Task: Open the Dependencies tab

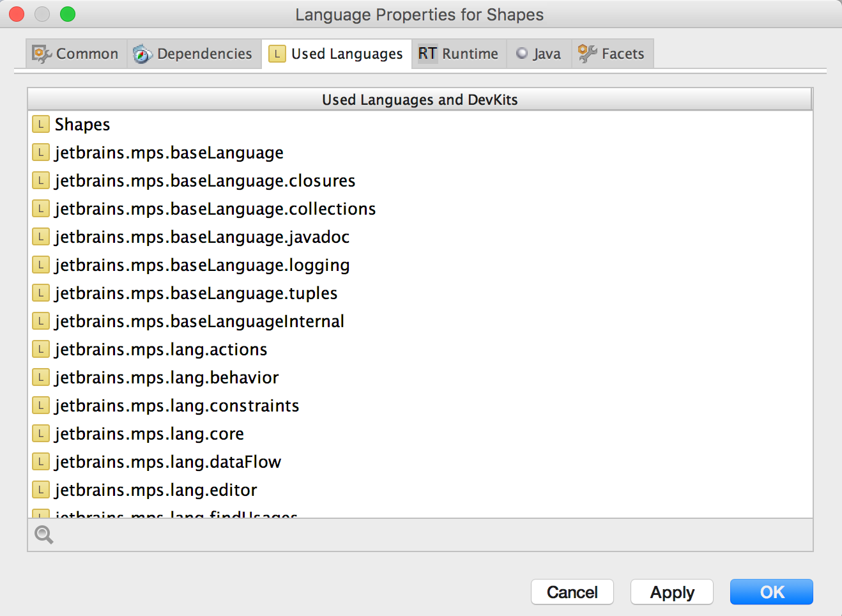Action: click(194, 54)
